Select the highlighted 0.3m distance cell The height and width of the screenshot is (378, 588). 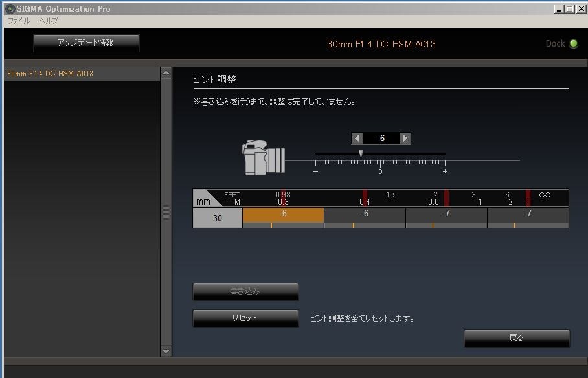tap(283, 218)
